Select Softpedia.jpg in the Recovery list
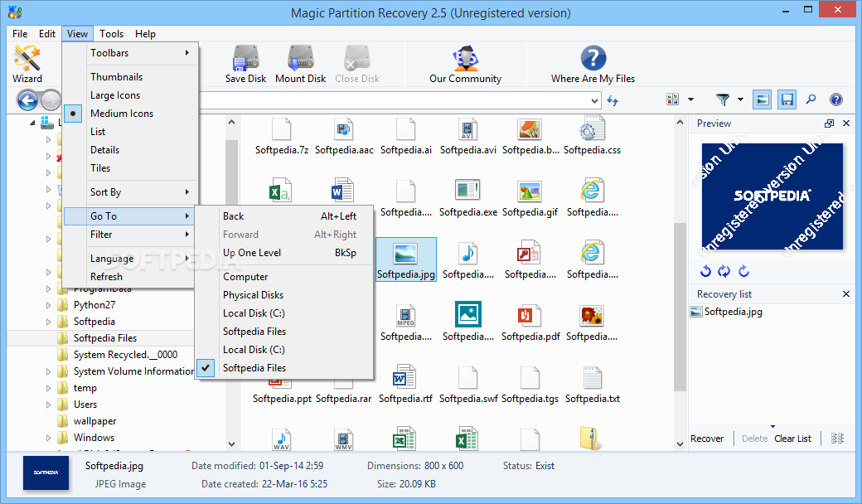This screenshot has height=504, width=862. pos(727,312)
